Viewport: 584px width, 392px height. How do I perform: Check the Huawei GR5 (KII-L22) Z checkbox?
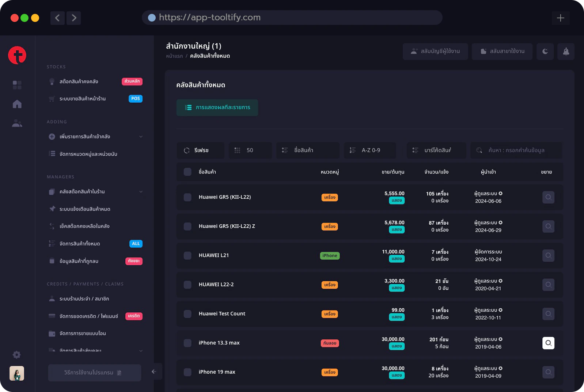(x=187, y=227)
